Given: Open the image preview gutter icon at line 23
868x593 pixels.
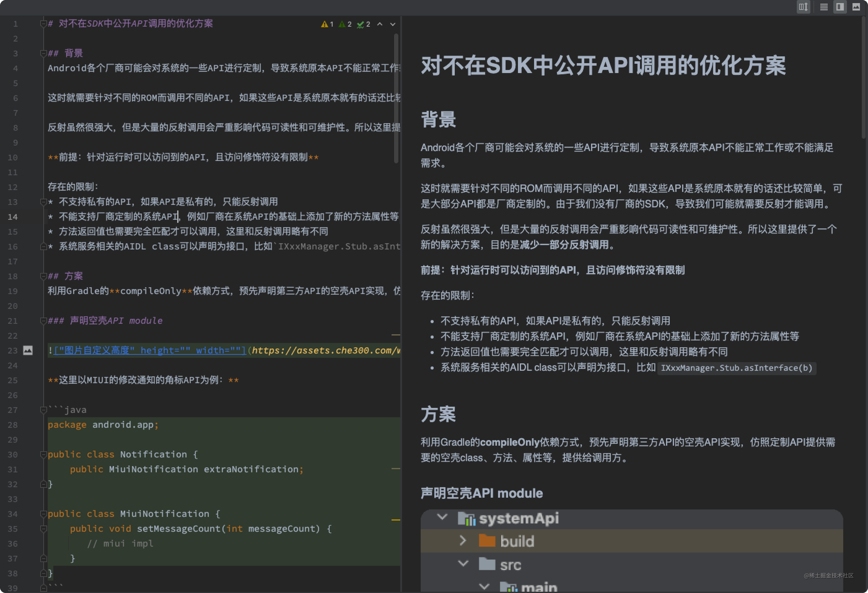Looking at the screenshot, I should tap(28, 350).
